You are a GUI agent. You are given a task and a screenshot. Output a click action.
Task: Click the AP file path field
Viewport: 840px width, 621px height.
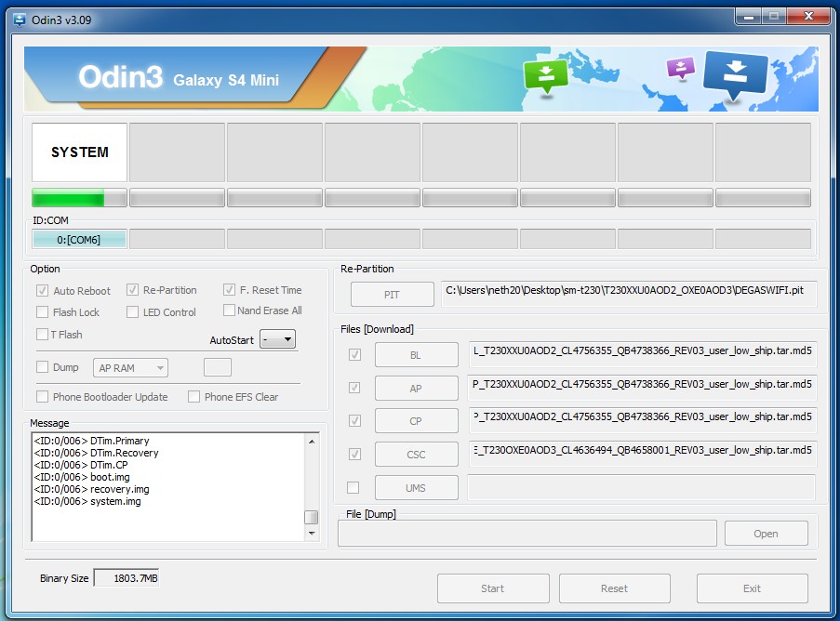[x=643, y=388]
